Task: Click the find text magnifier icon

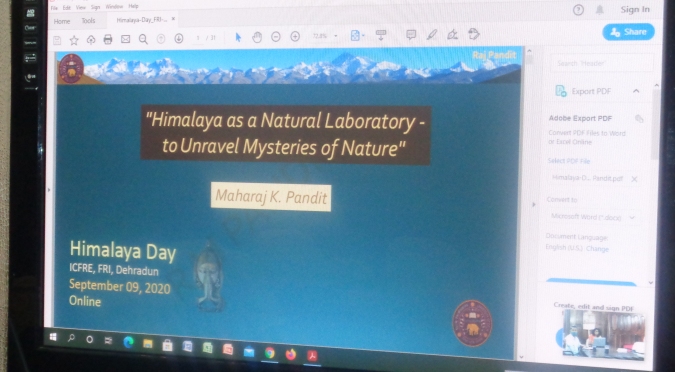Action: pos(143,39)
